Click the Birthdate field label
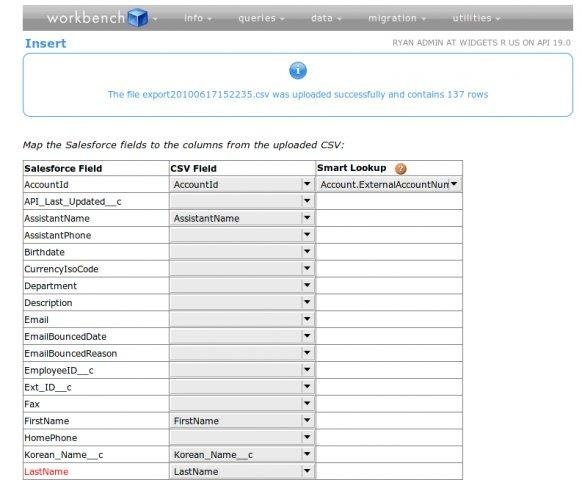The image size is (582, 480). point(44,252)
